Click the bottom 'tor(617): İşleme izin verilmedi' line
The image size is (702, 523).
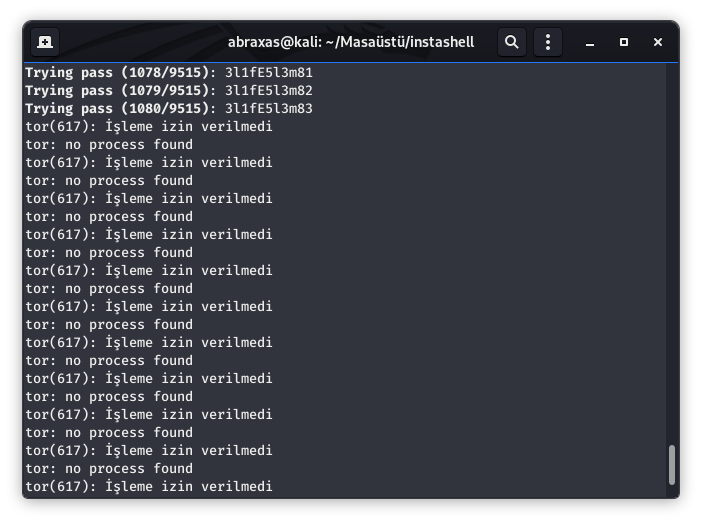click(x=149, y=486)
